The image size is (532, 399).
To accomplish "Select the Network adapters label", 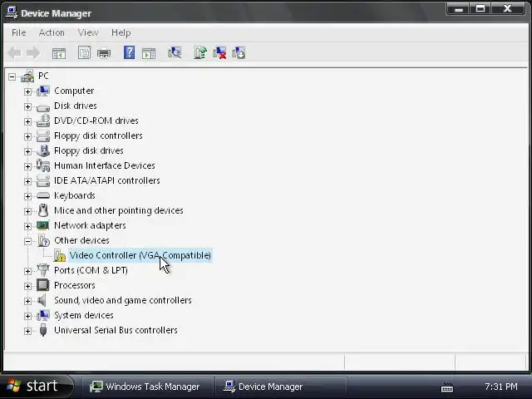I will click(90, 225).
